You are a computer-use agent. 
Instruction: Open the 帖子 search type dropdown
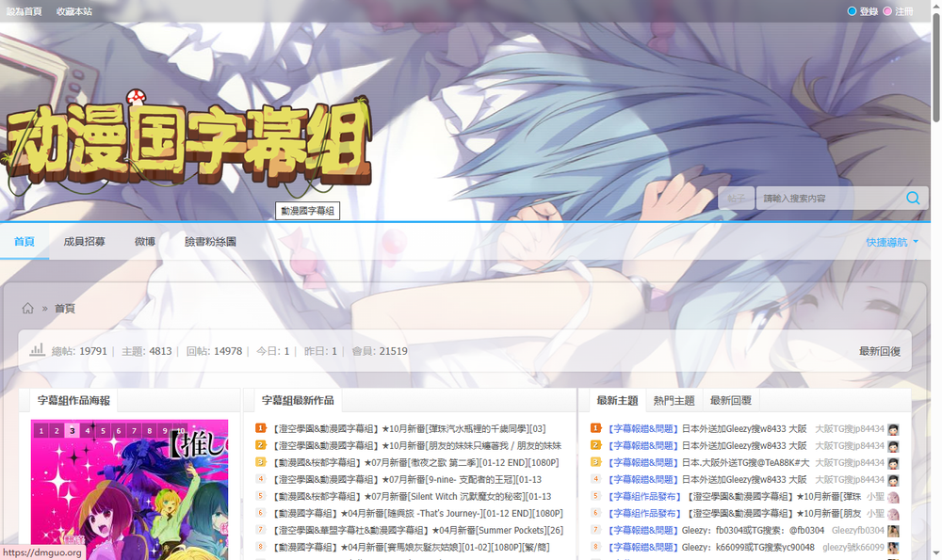pos(736,198)
